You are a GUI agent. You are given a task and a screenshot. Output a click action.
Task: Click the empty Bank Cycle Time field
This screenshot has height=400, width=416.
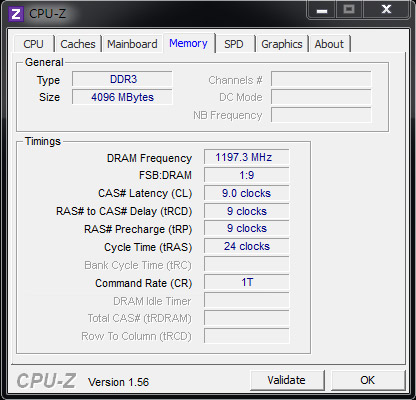246,264
